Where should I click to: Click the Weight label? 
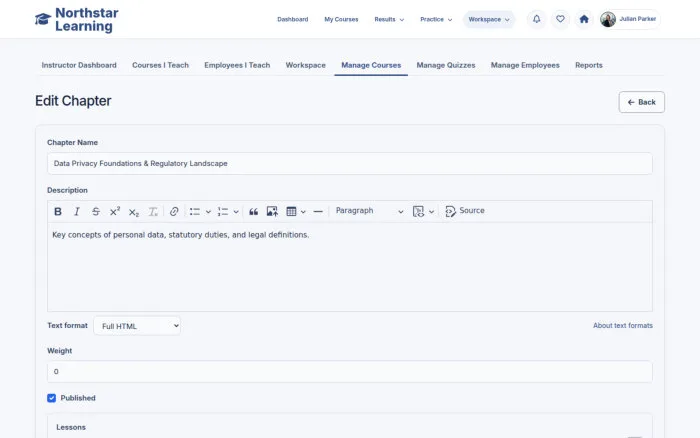pos(59,351)
